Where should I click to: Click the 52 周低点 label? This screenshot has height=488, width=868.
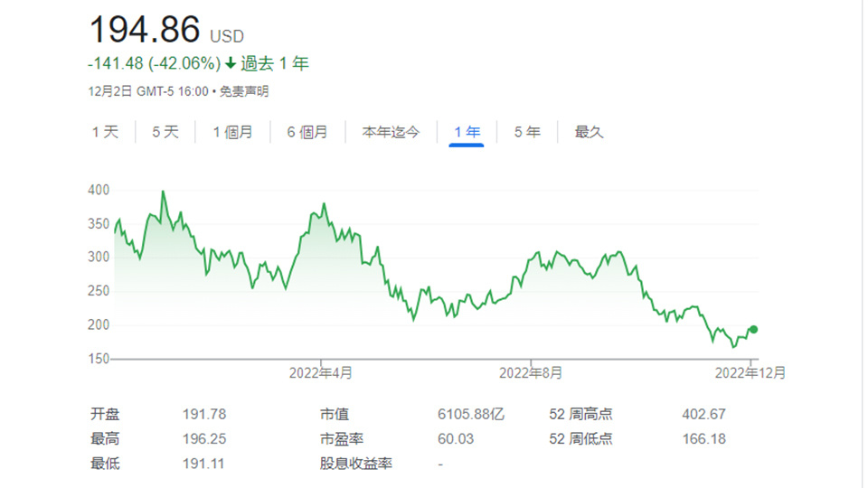tap(580, 439)
